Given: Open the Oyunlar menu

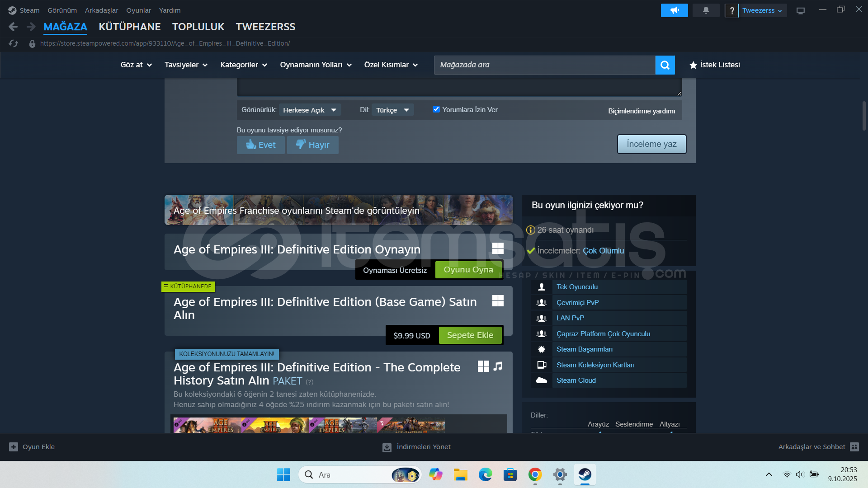Looking at the screenshot, I should 138,10.
